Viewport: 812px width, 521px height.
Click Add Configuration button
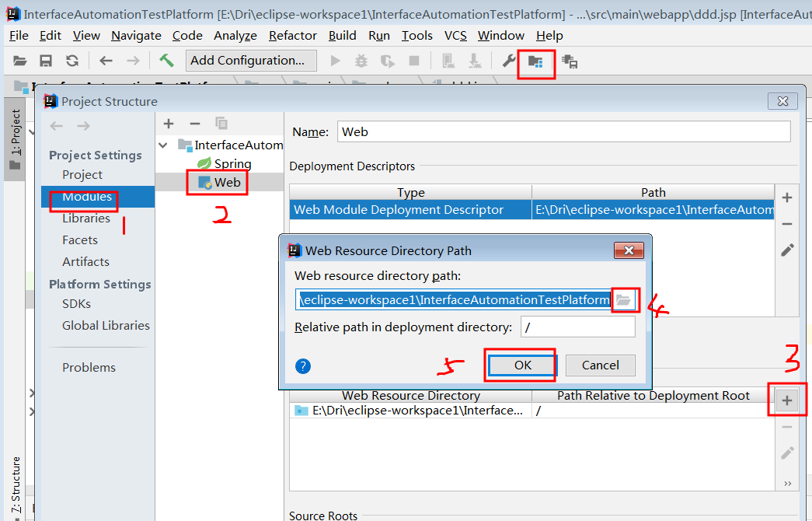coord(251,61)
